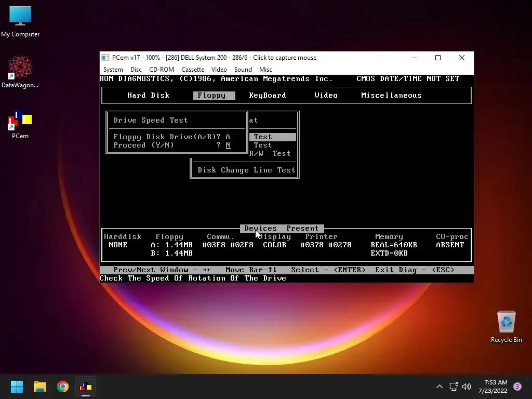Open network status tray icon

point(454,387)
